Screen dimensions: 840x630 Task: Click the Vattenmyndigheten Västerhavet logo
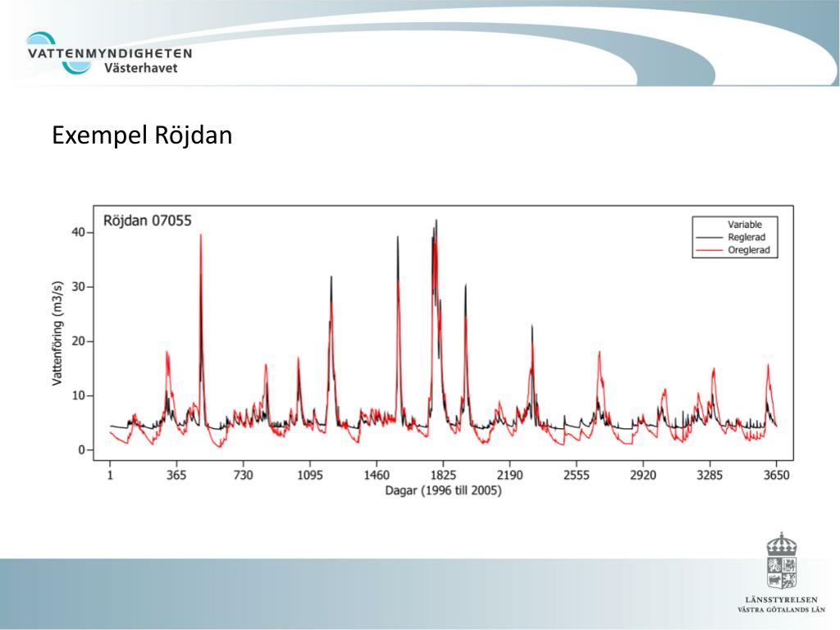109,53
